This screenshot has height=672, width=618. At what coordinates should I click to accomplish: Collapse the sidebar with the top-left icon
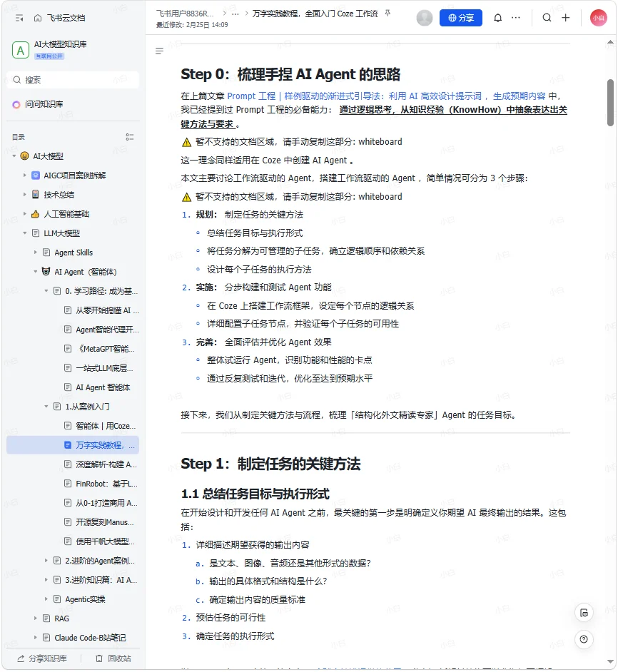pyautogui.click(x=19, y=18)
